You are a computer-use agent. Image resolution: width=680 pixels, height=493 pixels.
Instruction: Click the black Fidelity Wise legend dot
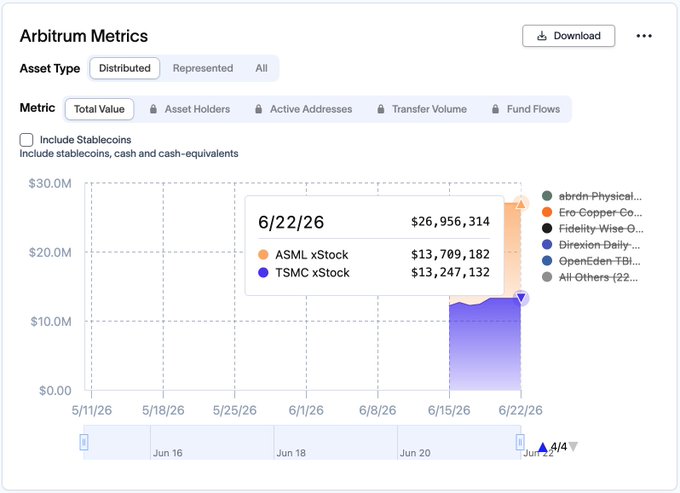click(547, 228)
